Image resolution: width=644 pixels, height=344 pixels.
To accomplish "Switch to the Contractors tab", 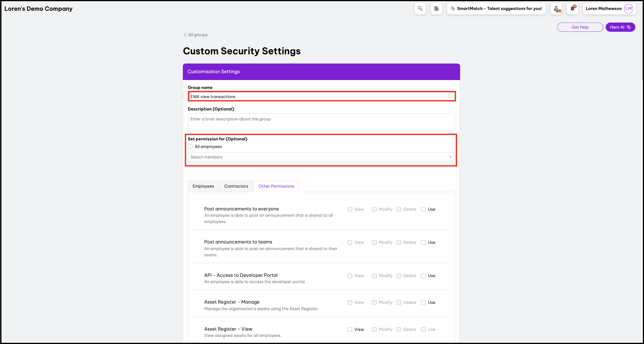I will (x=236, y=186).
